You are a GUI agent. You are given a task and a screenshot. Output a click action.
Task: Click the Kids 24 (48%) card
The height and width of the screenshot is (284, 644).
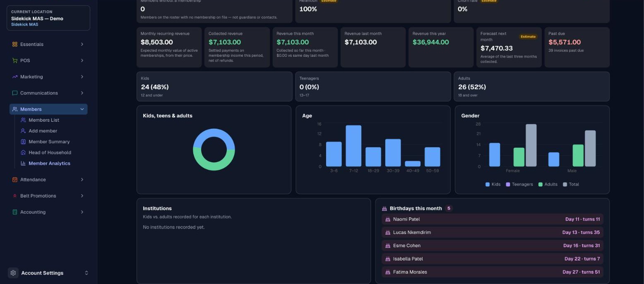214,87
